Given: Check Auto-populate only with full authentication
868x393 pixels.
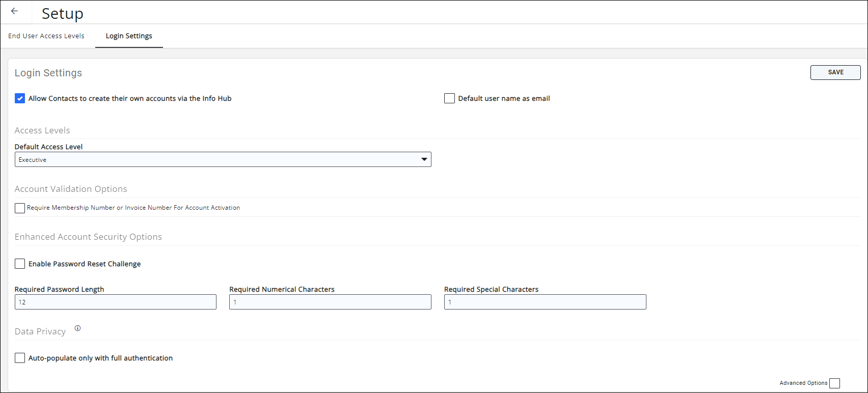Looking at the screenshot, I should (x=20, y=358).
